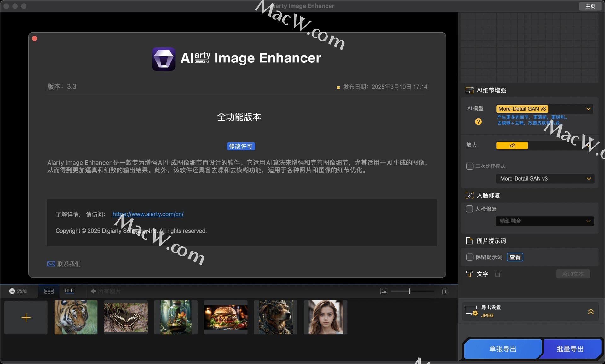605x364 pixels.
Task: Toggle the 人脸修复 checkbox
Action: point(470,209)
